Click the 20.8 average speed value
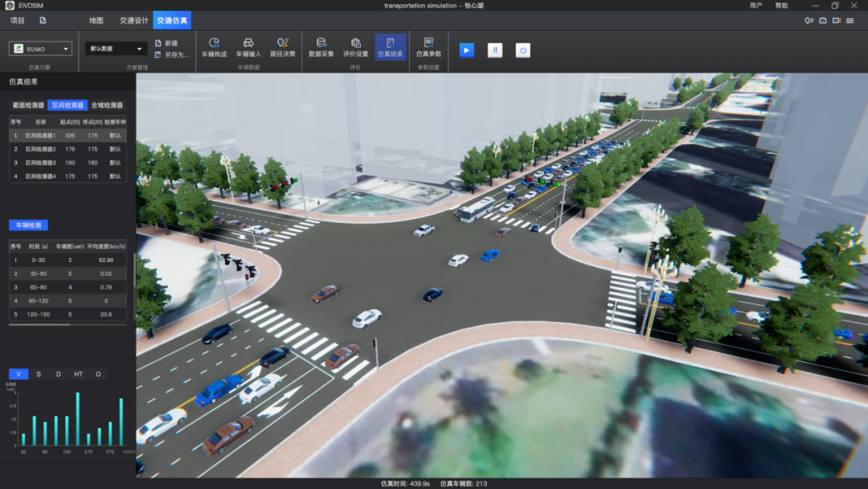 tap(106, 314)
